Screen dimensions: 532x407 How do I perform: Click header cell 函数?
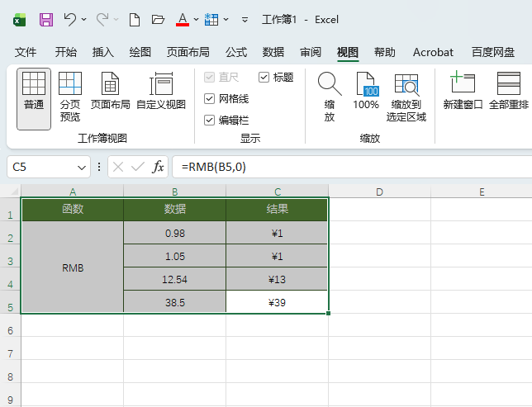point(73,209)
